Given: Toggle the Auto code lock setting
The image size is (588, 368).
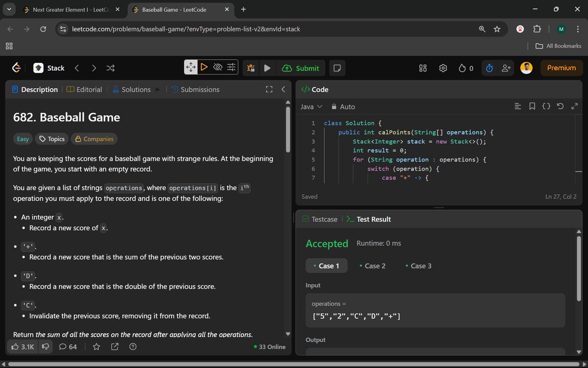Looking at the screenshot, I should click(x=343, y=106).
